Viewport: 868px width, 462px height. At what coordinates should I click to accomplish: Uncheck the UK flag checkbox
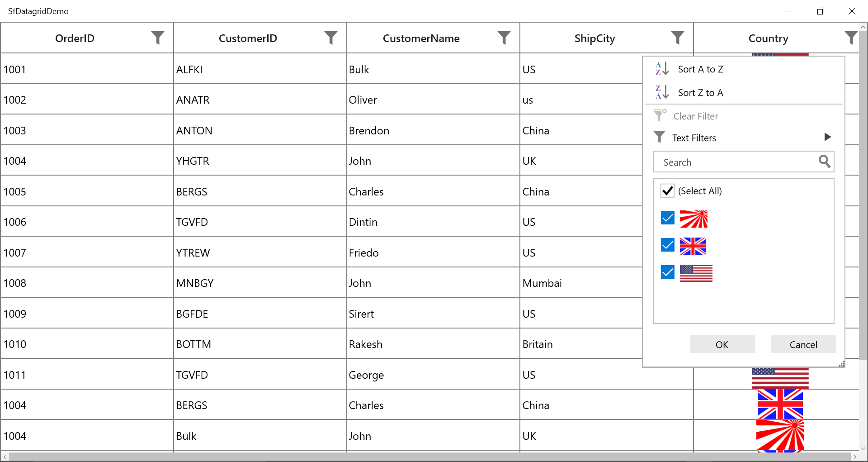pos(667,245)
